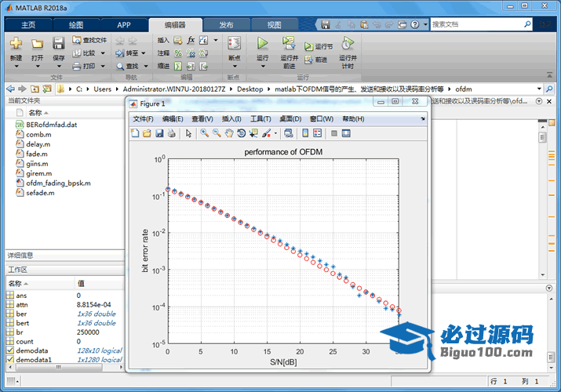Switch to the View (视图) ribbon tab

275,25
